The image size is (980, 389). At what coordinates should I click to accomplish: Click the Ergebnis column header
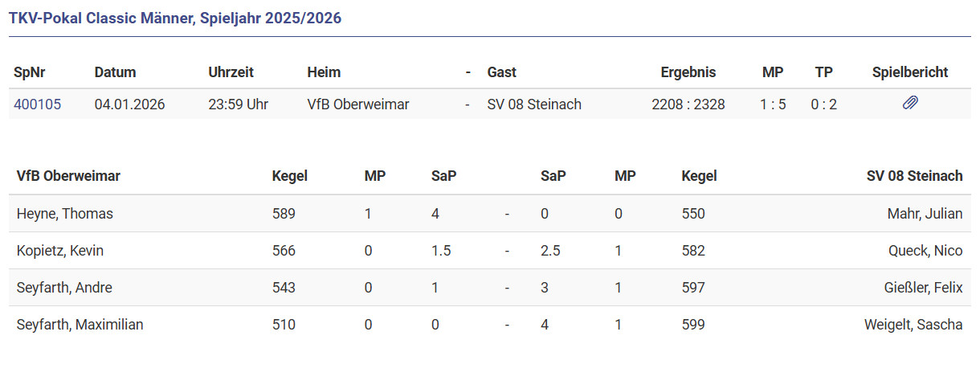pos(688,72)
